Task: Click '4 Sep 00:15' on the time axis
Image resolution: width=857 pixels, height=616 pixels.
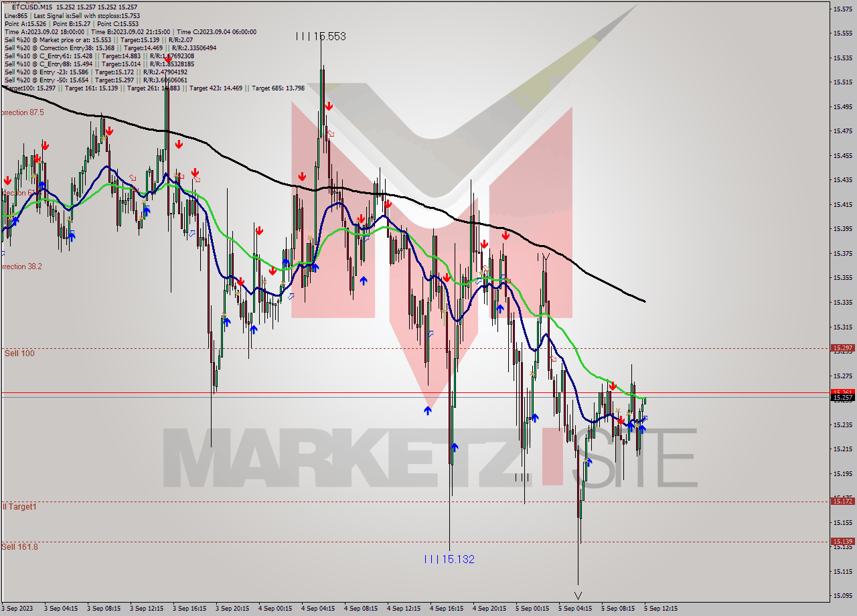Action: (x=275, y=609)
